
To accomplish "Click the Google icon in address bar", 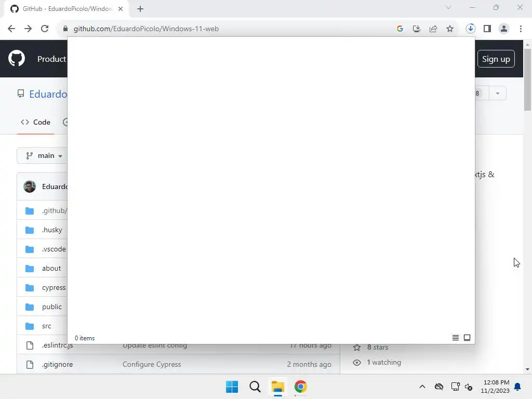I will pyautogui.click(x=400, y=29).
